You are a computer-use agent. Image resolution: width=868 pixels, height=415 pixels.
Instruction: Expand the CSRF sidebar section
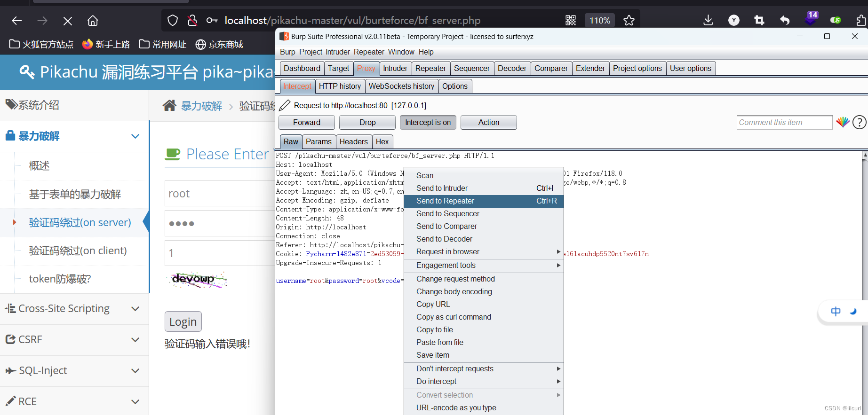[74, 339]
